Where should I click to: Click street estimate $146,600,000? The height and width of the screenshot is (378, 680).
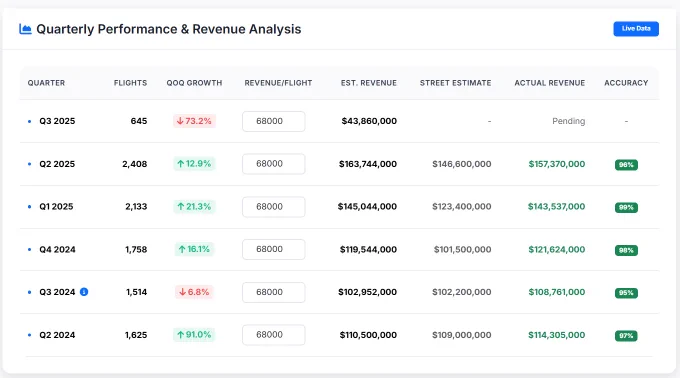coord(462,164)
